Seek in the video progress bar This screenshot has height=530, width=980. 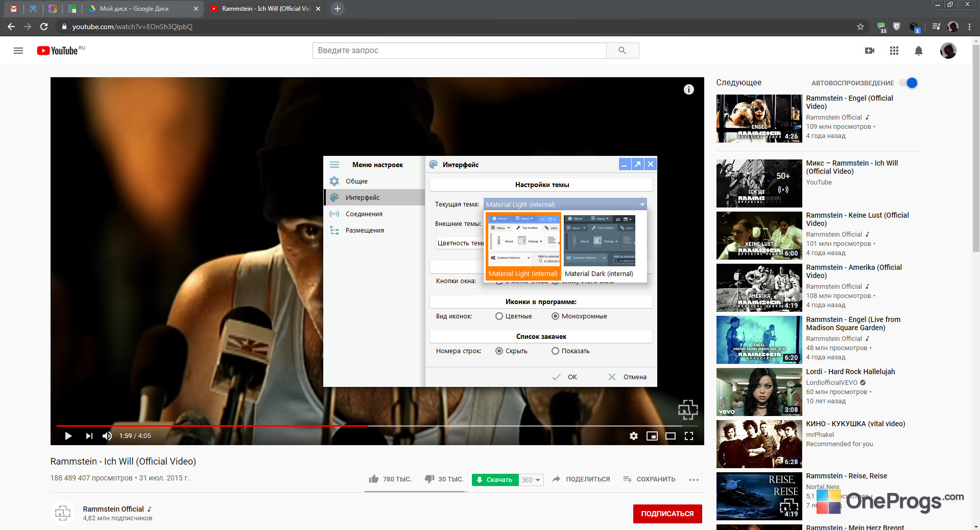point(377,425)
